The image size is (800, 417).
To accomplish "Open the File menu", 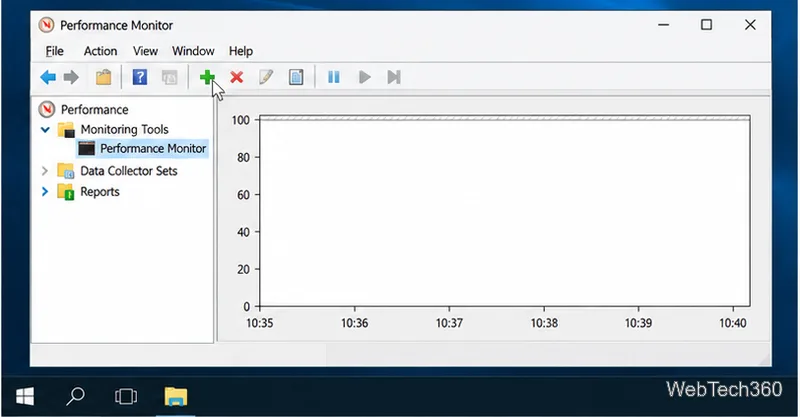I will tap(55, 51).
